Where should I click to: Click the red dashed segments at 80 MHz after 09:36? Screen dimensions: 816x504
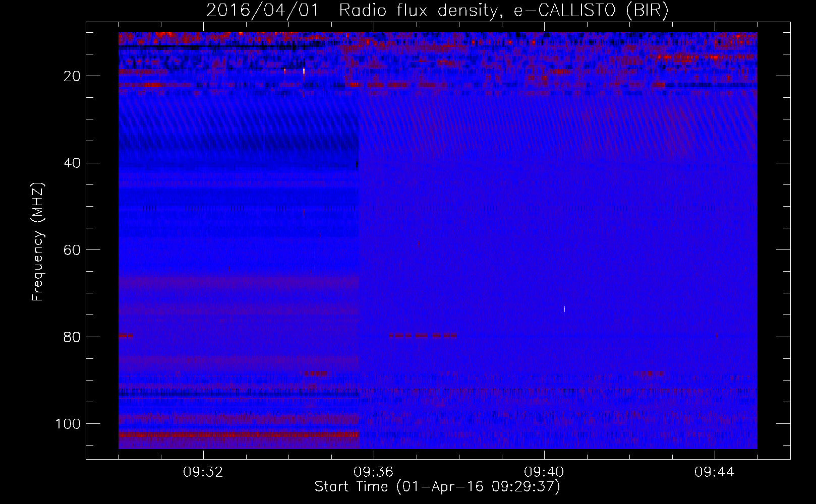point(423,335)
